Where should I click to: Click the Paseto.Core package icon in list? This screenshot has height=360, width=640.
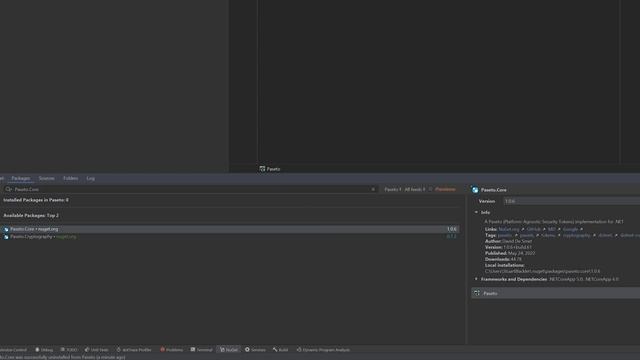click(x=6, y=229)
